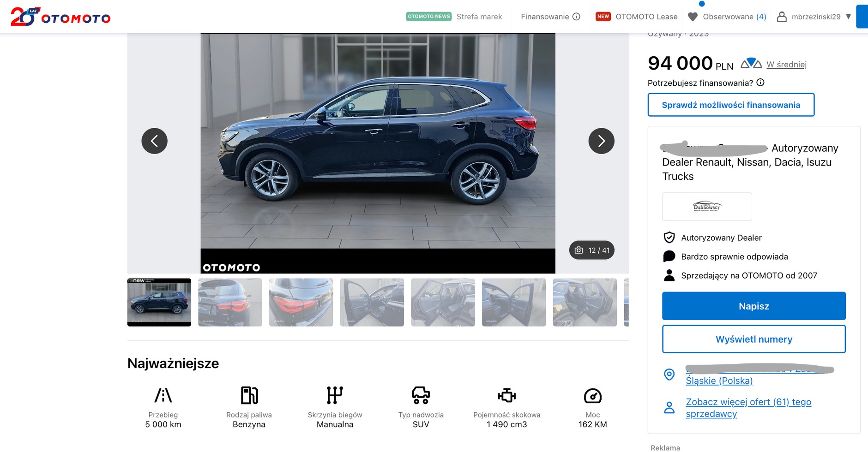Open the OTOMOTO NEWS badge
This screenshot has height=452, width=868.
pyautogui.click(x=428, y=17)
